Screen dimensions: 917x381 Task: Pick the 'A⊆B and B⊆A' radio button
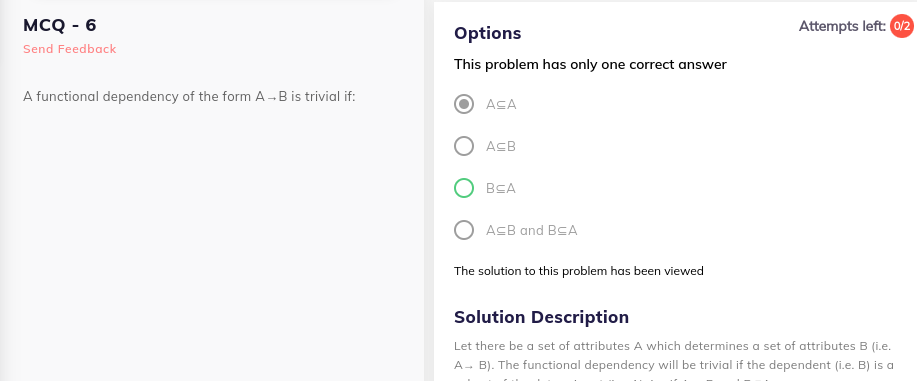pos(464,230)
